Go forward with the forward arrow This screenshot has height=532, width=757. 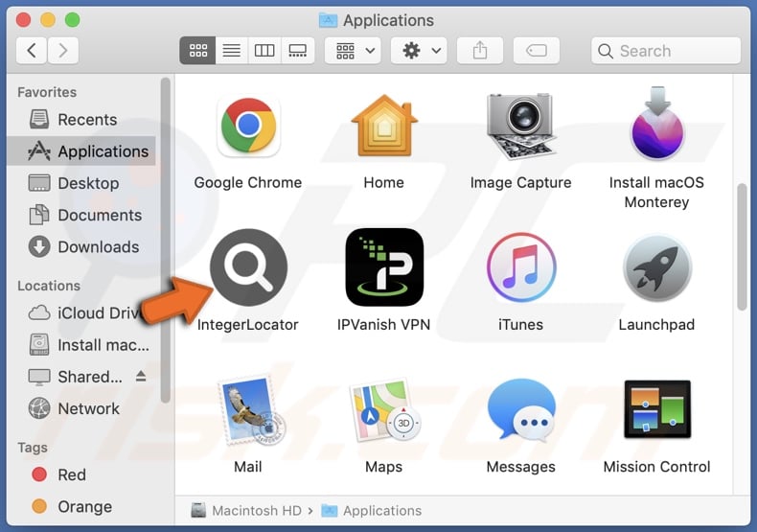[x=62, y=50]
